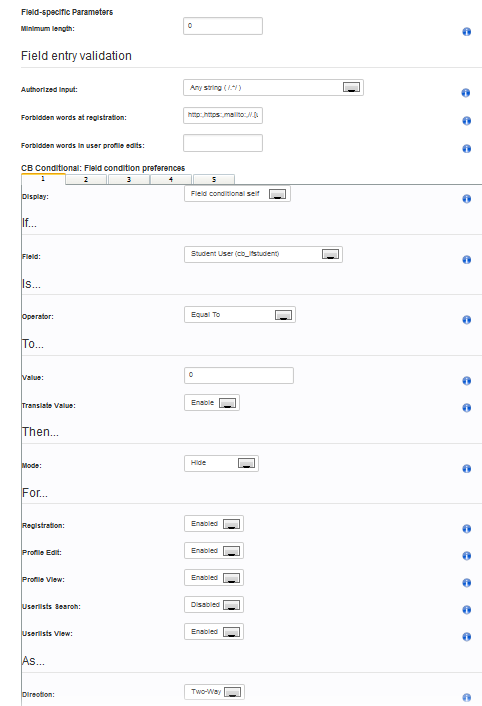The height and width of the screenshot is (706, 482).
Task: Click info icon beside Authorized input
Action: click(466, 93)
